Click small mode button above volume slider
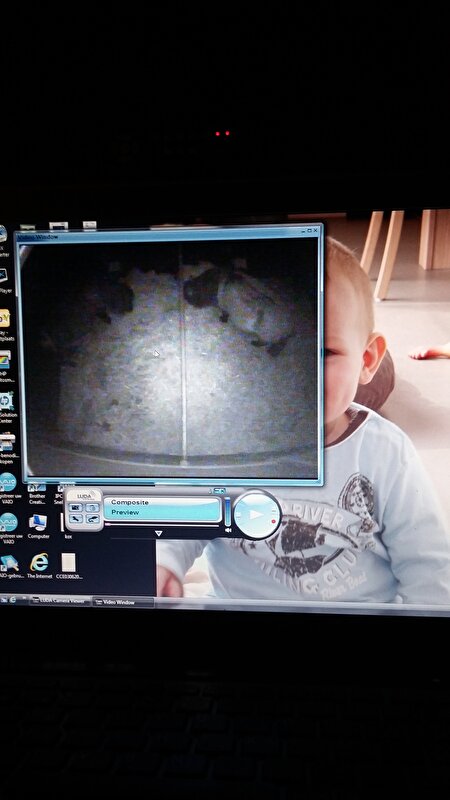The height and width of the screenshot is (800, 450). pos(219,491)
